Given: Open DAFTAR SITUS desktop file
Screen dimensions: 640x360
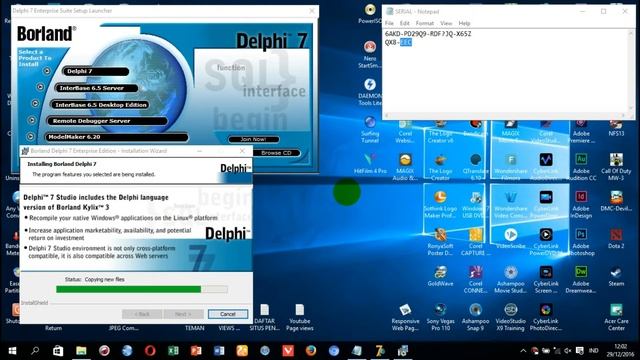Looking at the screenshot, I should coord(264,317).
